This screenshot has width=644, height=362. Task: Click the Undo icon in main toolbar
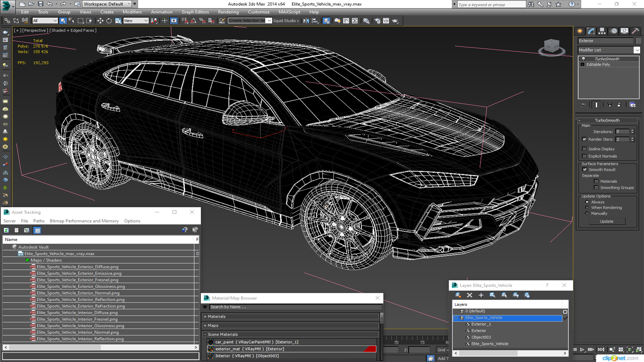[x=50, y=4]
